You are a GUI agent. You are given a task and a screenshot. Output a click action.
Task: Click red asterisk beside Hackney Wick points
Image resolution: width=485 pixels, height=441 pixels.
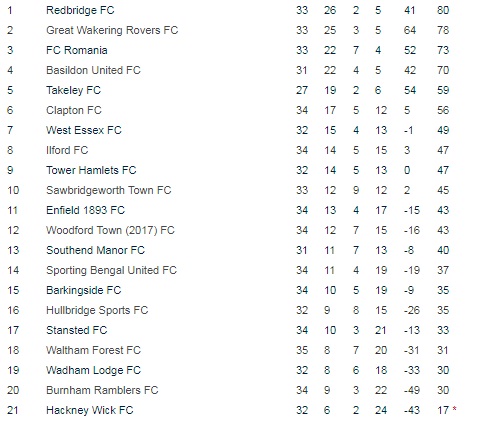pyautogui.click(x=454, y=409)
